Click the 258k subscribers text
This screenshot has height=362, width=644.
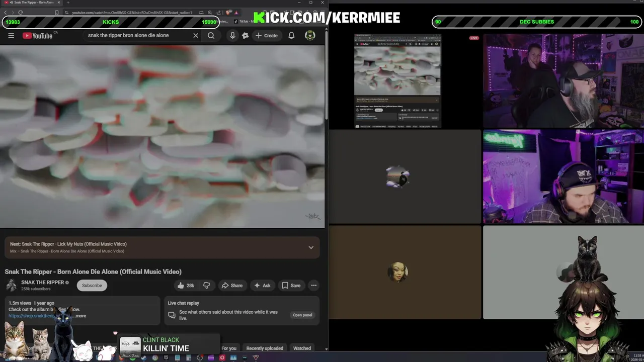36,289
